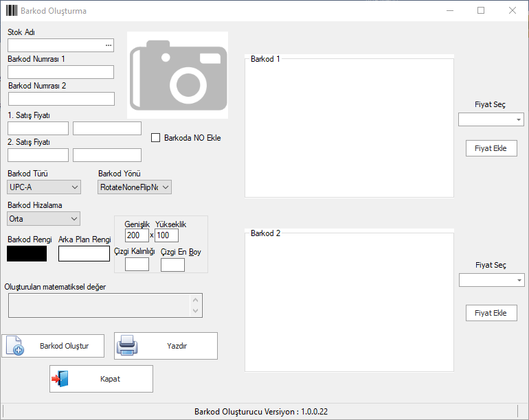Click the printer icon on Yazdır

pos(128,345)
